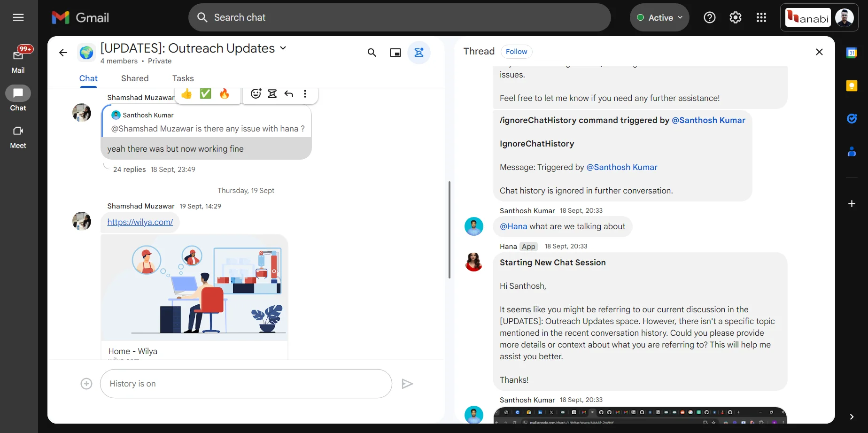Open the add reaction emoji picker
Screen dimensions: 868x433
tap(256, 94)
